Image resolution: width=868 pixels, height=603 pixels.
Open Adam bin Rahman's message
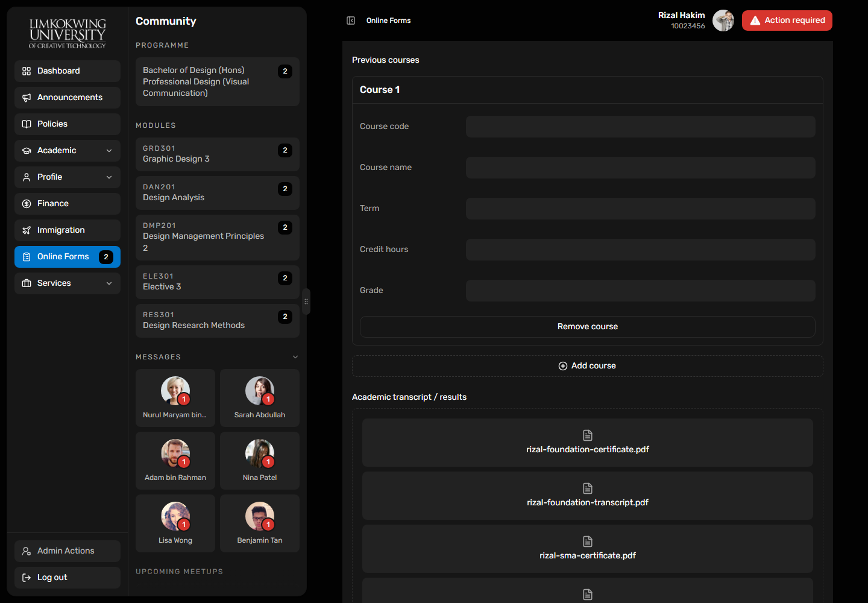(175, 461)
